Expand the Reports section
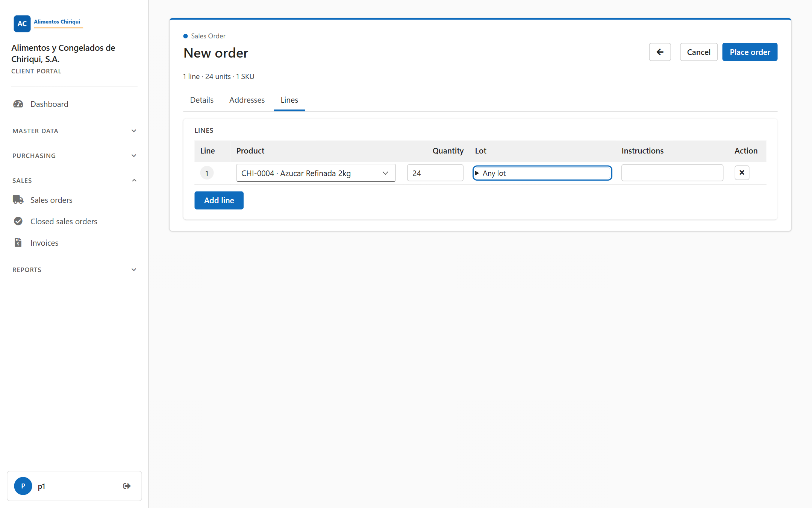Screen dimensions: 812x508 [x=74, y=270]
